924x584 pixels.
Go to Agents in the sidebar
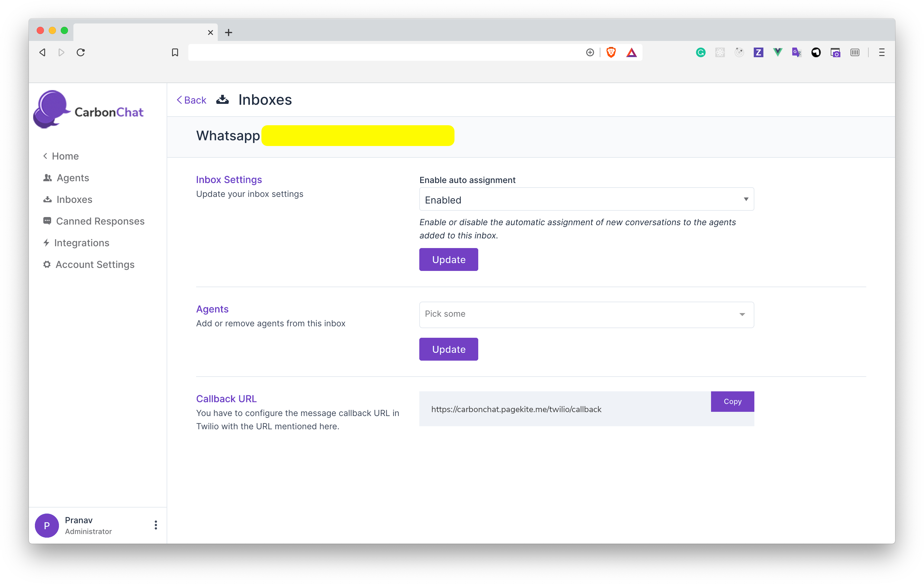(72, 178)
